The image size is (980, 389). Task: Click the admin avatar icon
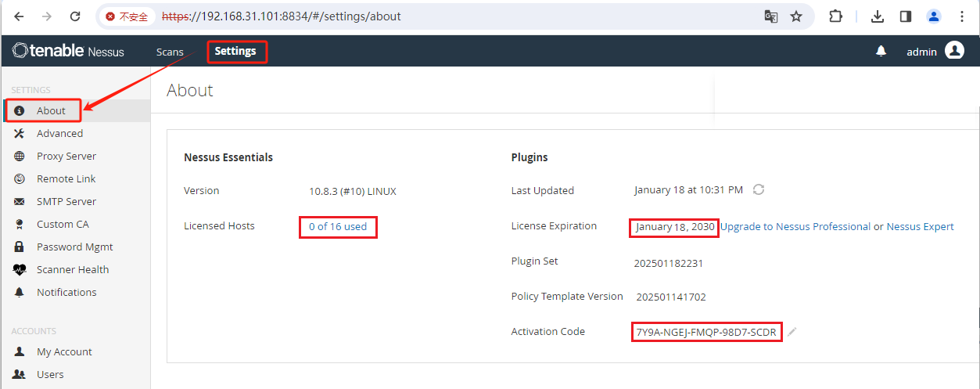(x=954, y=51)
